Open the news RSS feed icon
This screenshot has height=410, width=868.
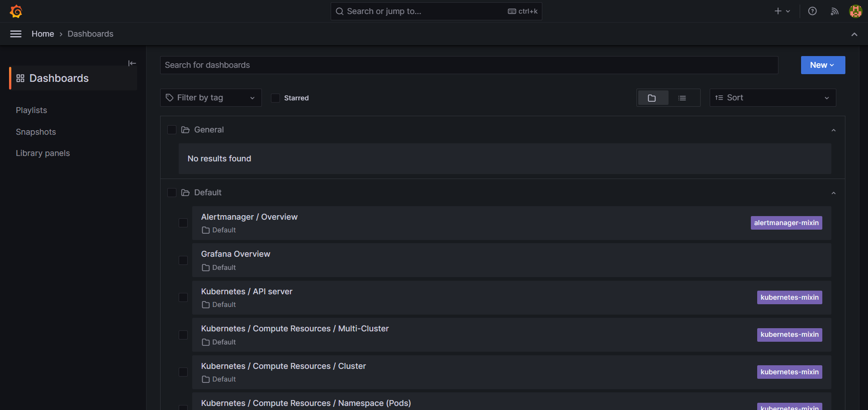835,11
